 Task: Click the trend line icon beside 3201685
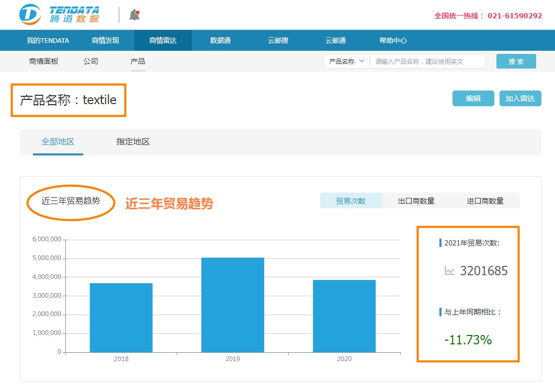coord(449,271)
